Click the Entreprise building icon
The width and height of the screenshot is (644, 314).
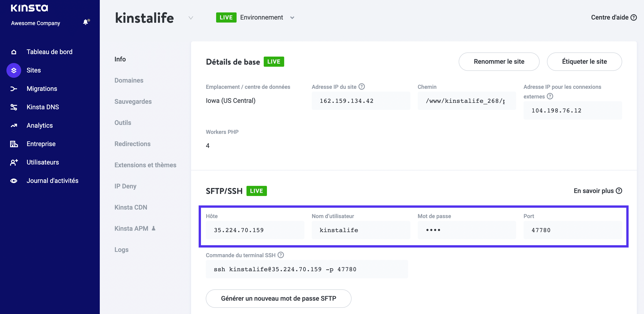14,144
